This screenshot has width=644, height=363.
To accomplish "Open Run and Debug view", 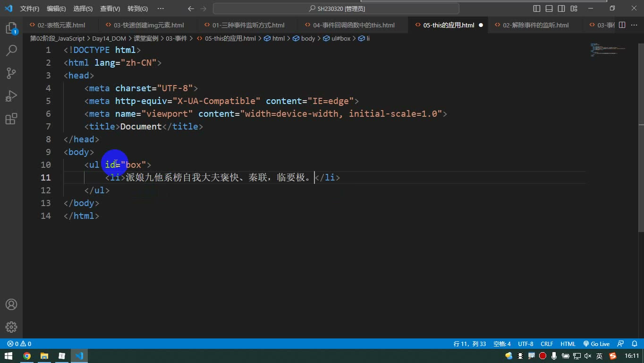I will (x=11, y=96).
